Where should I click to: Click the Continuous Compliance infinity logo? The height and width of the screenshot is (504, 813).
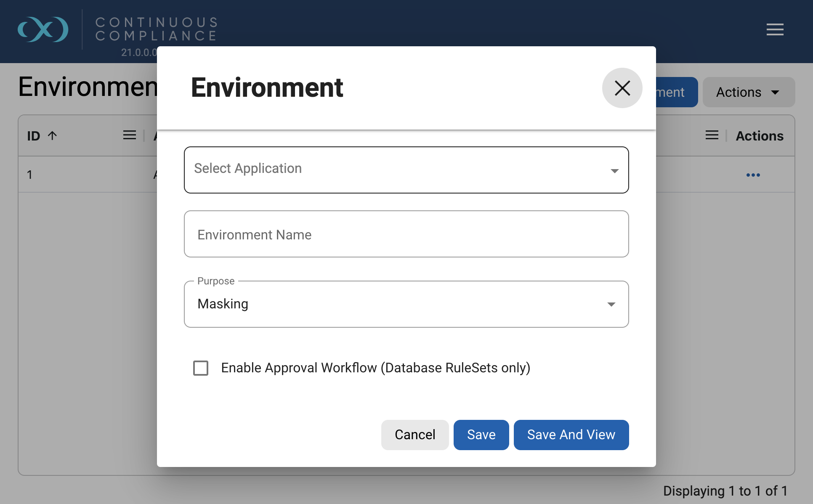43,29
